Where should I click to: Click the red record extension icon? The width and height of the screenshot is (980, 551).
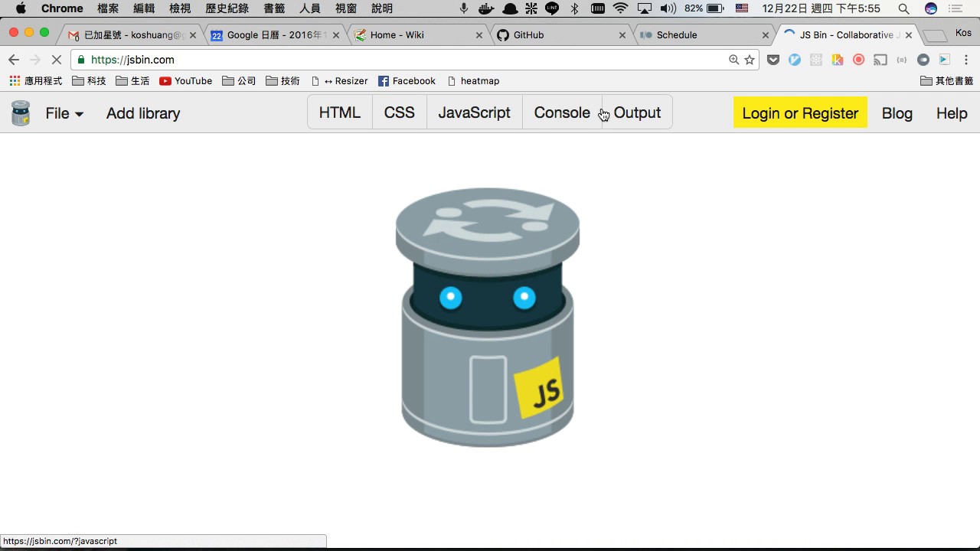[859, 60]
